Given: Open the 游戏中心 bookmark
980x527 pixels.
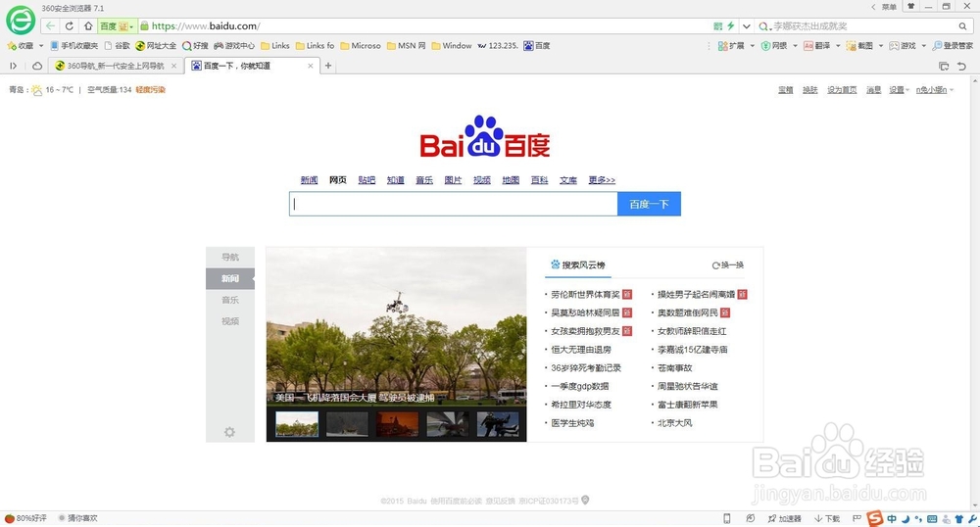Looking at the screenshot, I should 234,46.
